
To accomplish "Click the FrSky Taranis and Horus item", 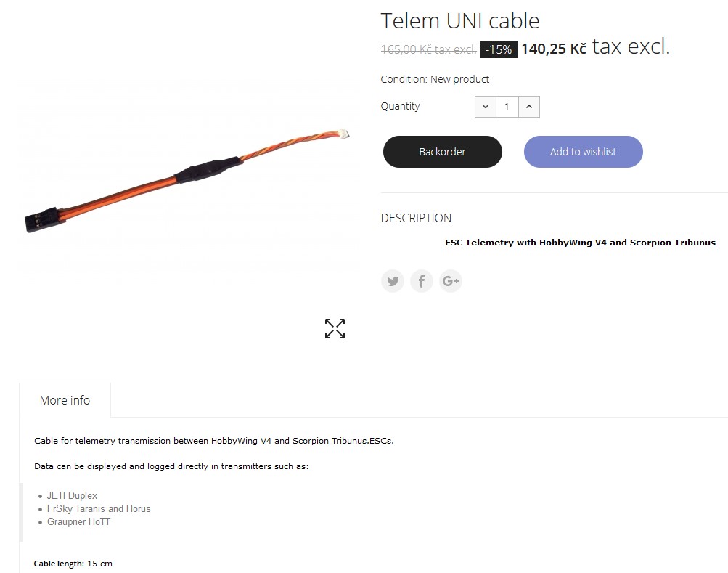I will (99, 508).
